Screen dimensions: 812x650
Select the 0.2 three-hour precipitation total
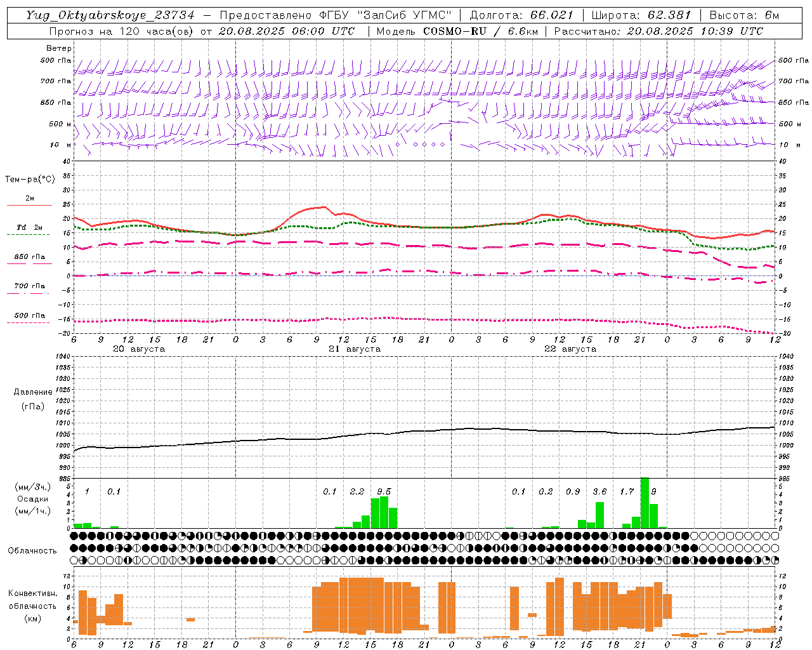[546, 491]
